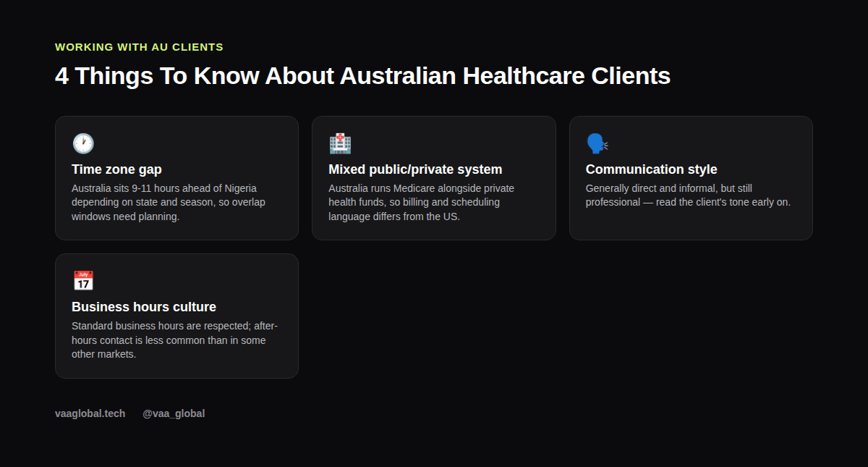Click the speaking head icon on Communication style card

coord(597,143)
